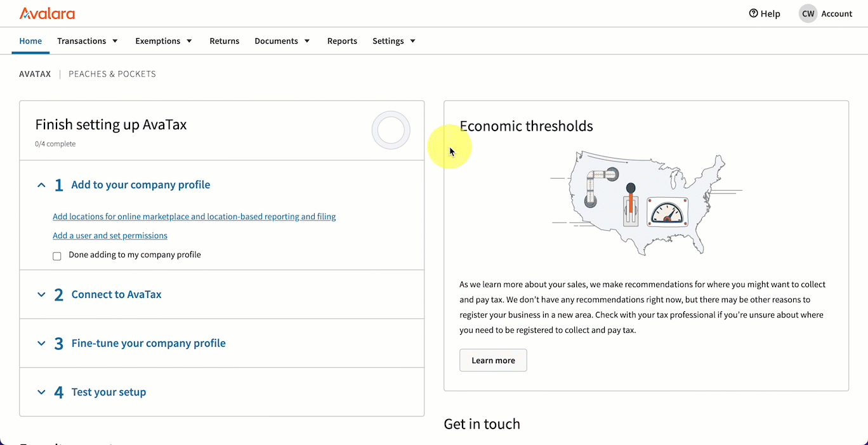868x445 pixels.
Task: Click the Avalara logo
Action: (47, 13)
